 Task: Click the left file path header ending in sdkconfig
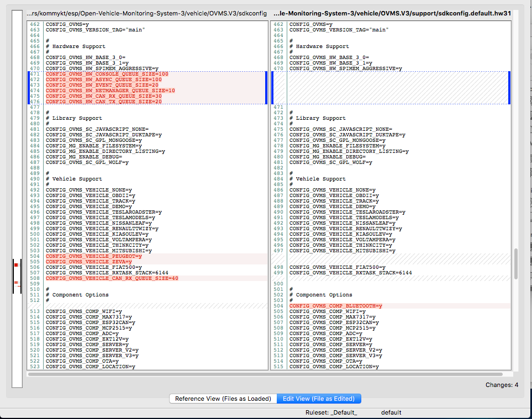point(146,12)
